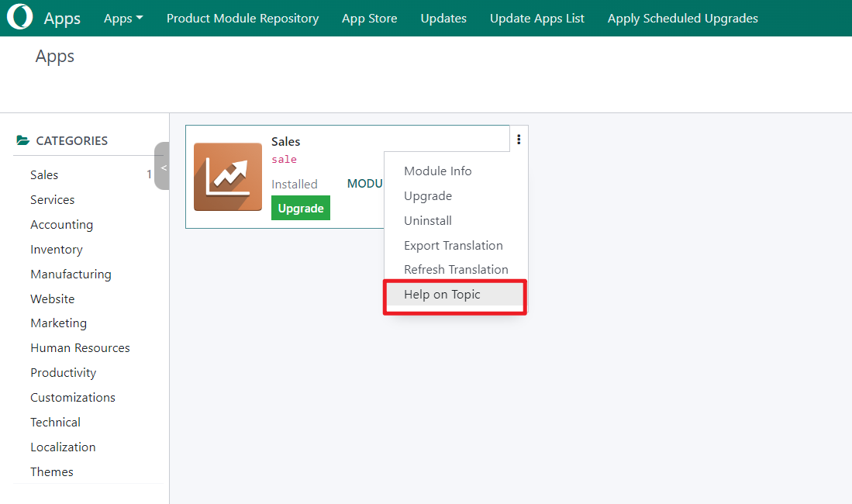Click the Sales module title
Viewport: 852px width, 504px height.
pos(286,141)
